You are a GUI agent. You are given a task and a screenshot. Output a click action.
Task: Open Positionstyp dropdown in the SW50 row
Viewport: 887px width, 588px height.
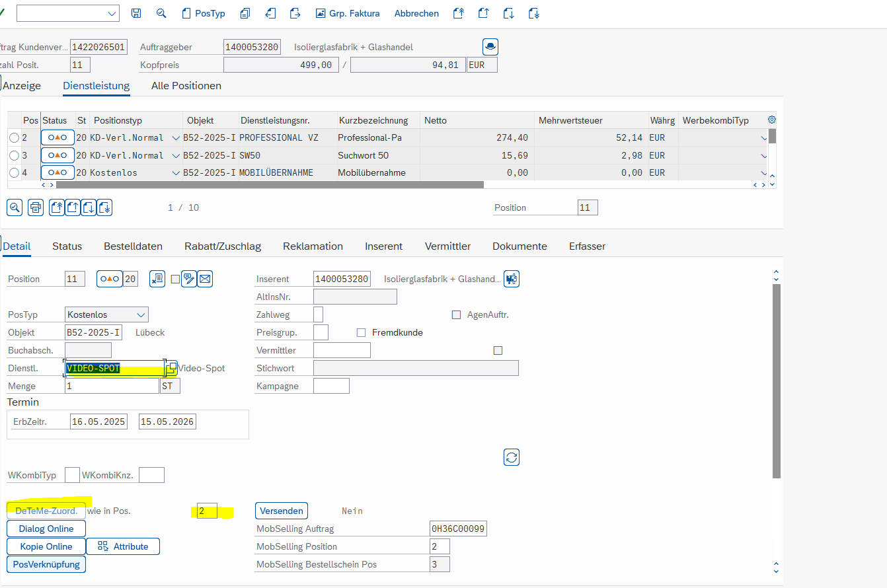click(175, 155)
